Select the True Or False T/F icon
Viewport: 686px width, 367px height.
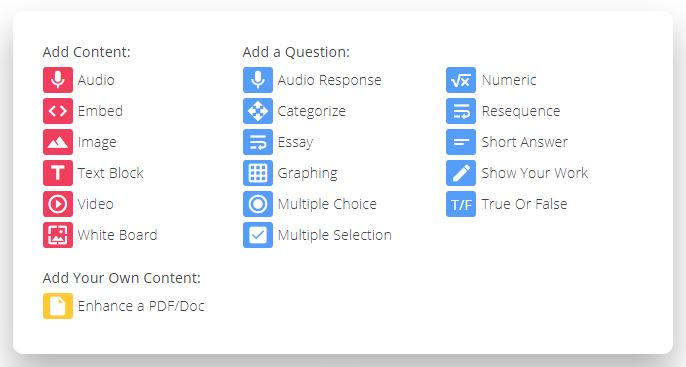(461, 204)
